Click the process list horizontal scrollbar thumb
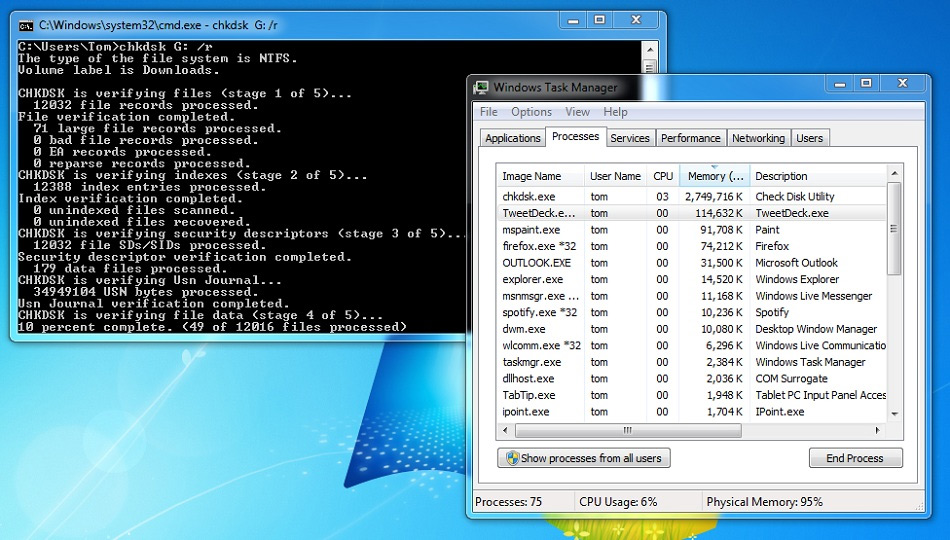This screenshot has width=950, height=540. coord(628,430)
